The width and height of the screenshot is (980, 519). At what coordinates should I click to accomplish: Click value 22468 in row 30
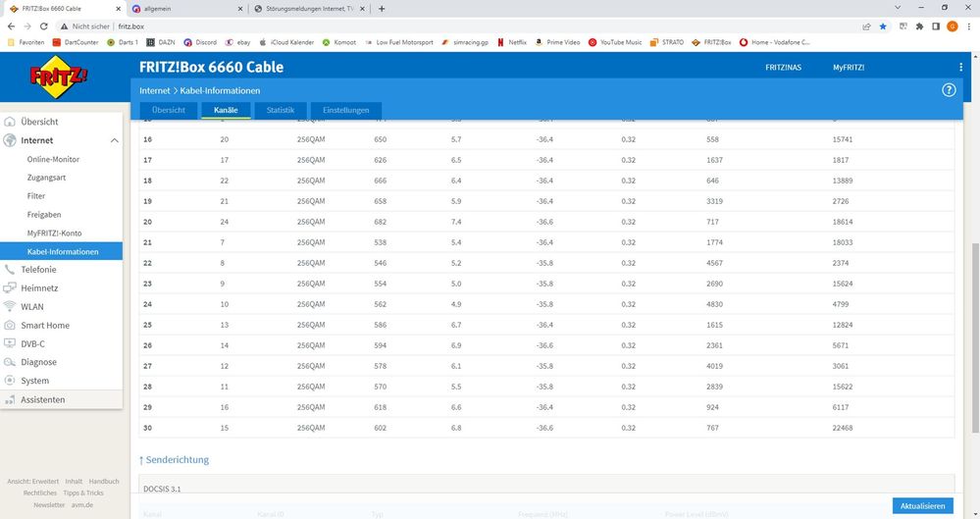(x=843, y=429)
